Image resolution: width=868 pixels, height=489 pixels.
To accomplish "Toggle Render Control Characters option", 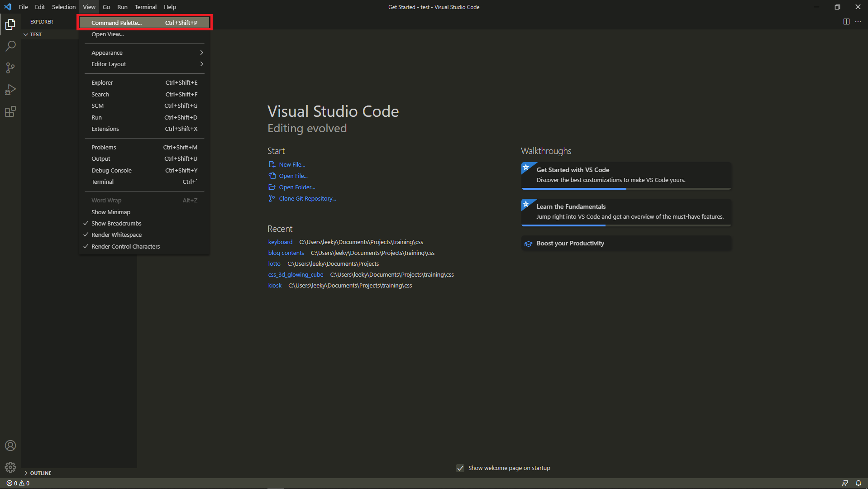I will [144, 246].
